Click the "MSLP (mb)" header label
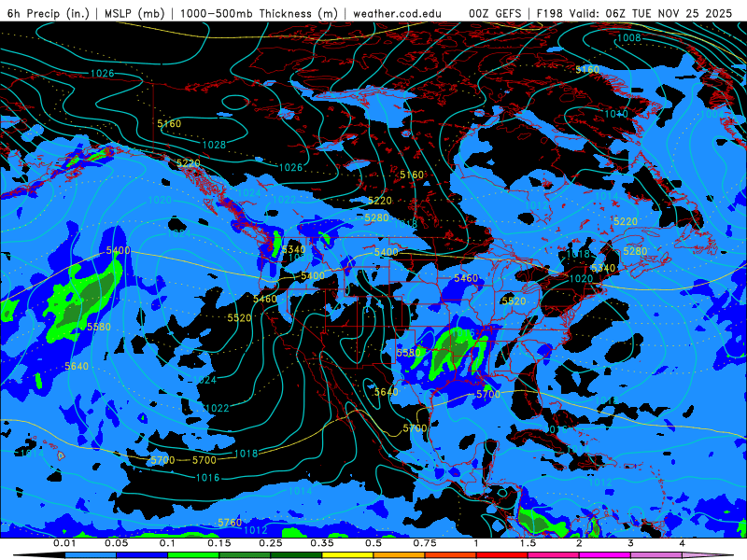Viewport: 747px width, 560px height. pyautogui.click(x=134, y=13)
